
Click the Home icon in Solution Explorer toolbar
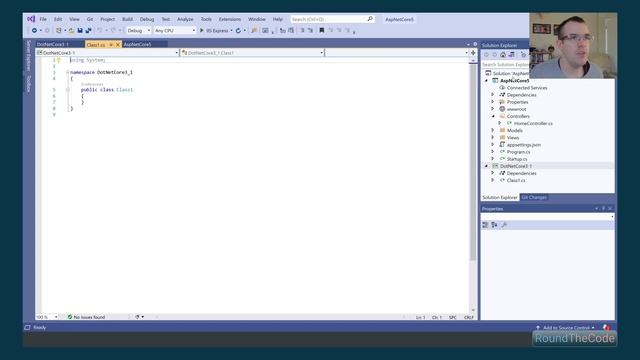click(503, 55)
